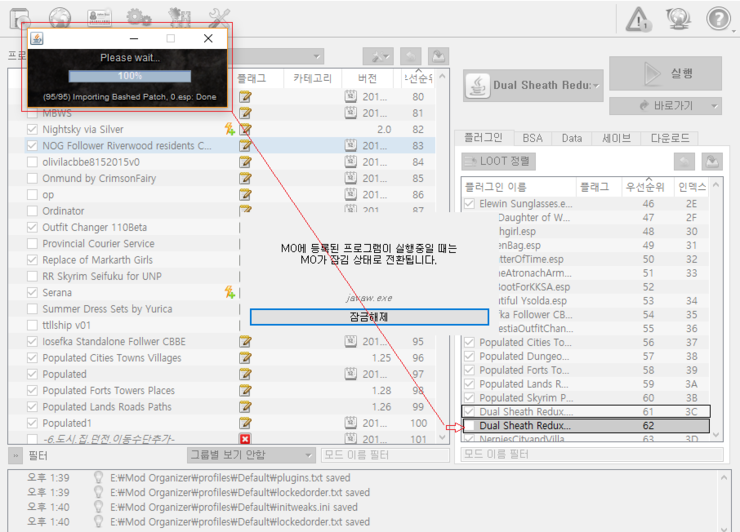Switch to the 다운로드 tab
Image resolution: width=740 pixels, height=532 pixels.
[670, 138]
